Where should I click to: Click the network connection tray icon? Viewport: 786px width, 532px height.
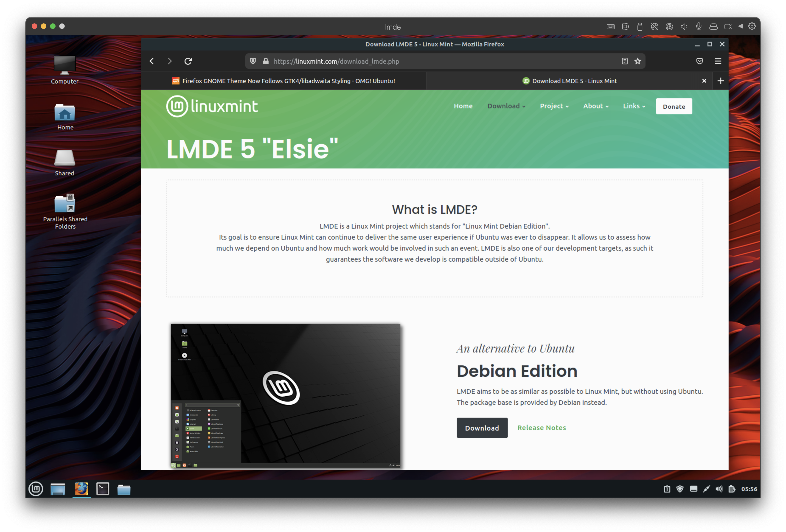706,489
